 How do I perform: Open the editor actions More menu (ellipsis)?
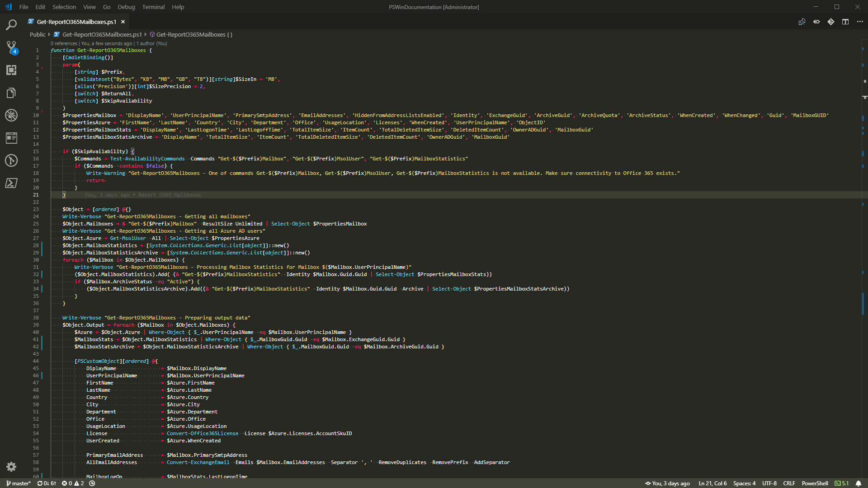click(860, 21)
